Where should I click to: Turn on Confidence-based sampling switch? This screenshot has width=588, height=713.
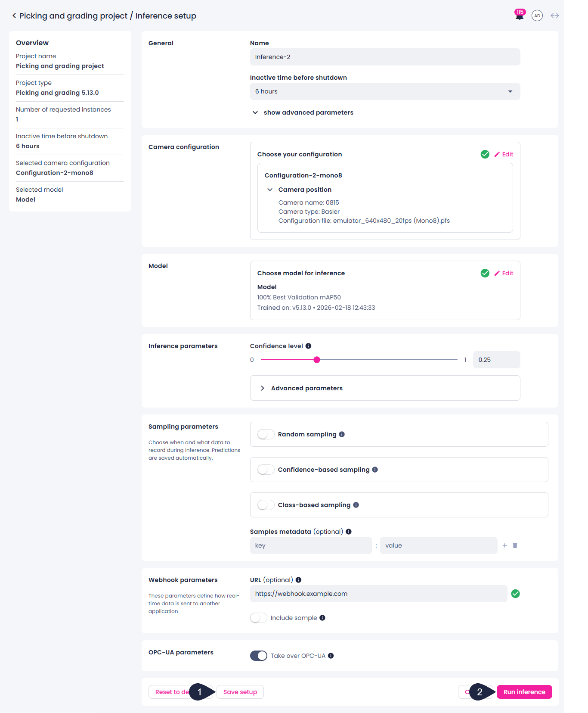(266, 470)
